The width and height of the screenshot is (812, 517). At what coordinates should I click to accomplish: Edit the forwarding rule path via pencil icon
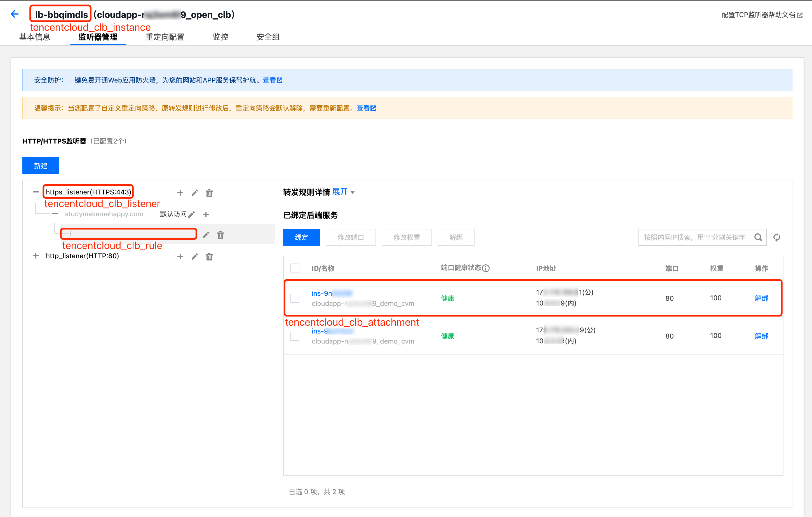[x=206, y=235]
